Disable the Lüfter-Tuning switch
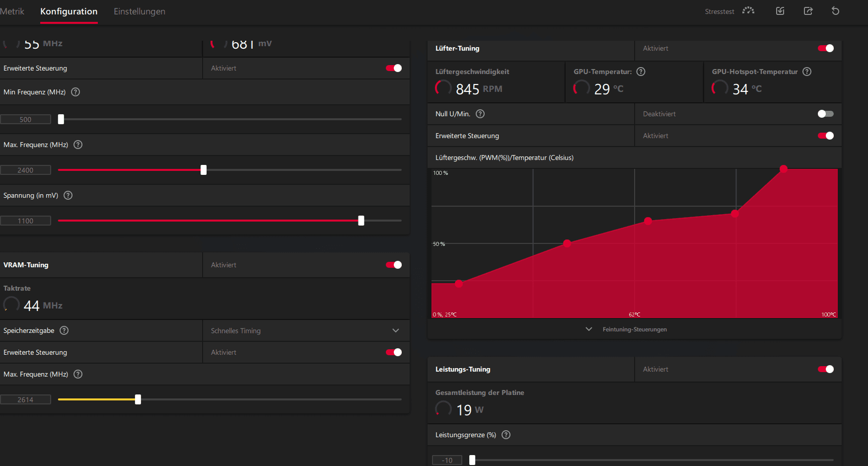This screenshot has width=868, height=466. [826, 48]
